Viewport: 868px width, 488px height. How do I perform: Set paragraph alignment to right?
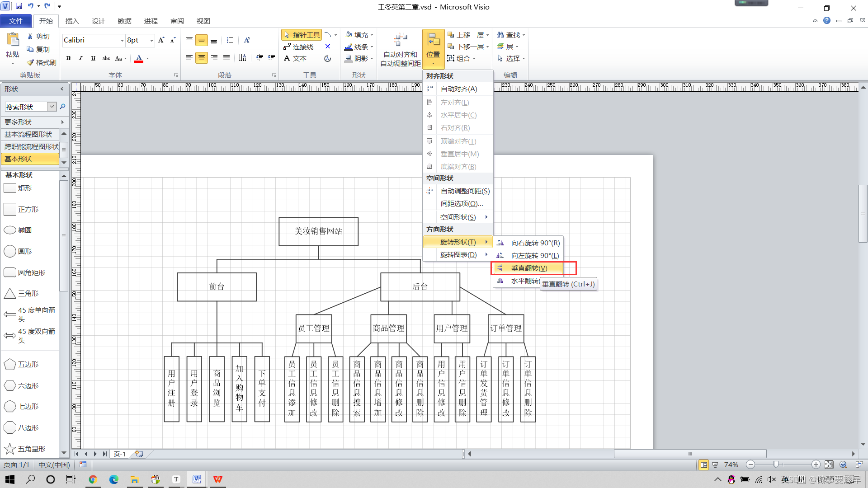[x=214, y=58]
